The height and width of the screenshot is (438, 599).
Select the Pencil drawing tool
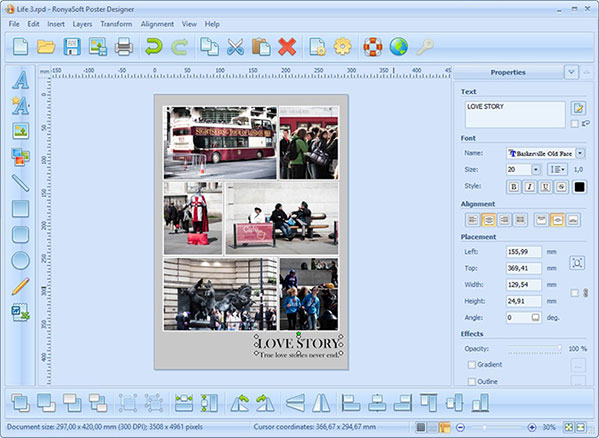pyautogui.click(x=20, y=286)
